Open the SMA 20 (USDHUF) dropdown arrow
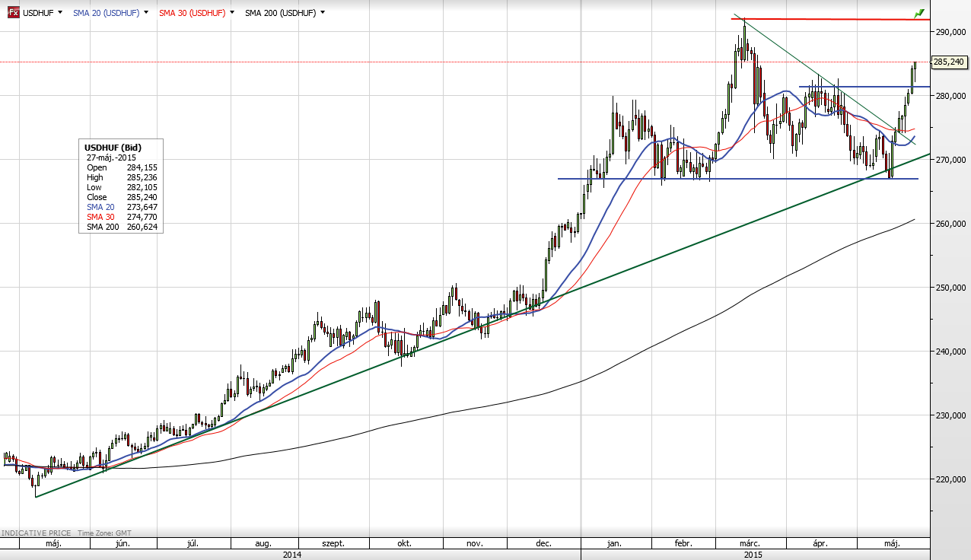Viewport: 971px width, 560px height. [145, 13]
